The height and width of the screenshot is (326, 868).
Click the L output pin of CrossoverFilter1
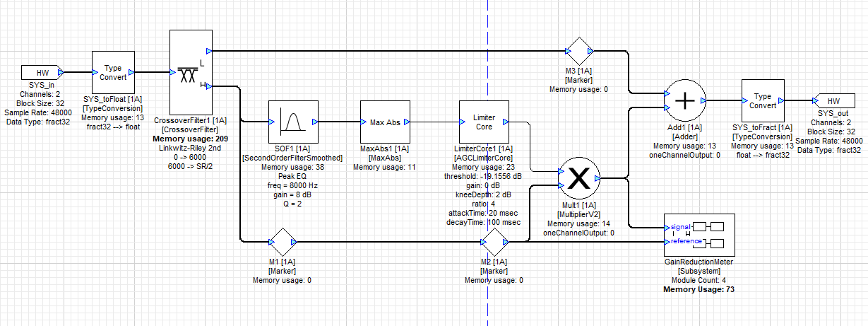tap(209, 51)
